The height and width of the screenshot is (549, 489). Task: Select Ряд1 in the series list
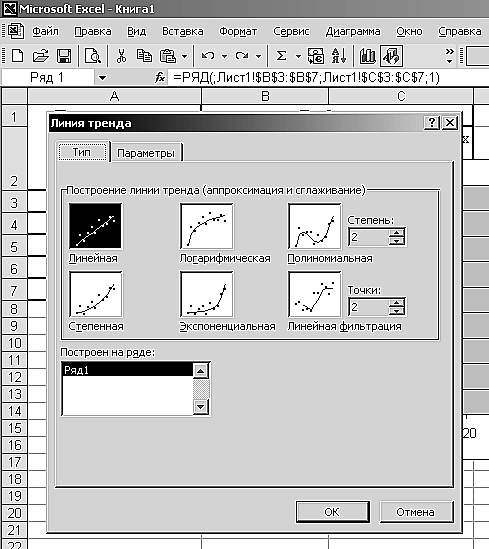(x=127, y=370)
